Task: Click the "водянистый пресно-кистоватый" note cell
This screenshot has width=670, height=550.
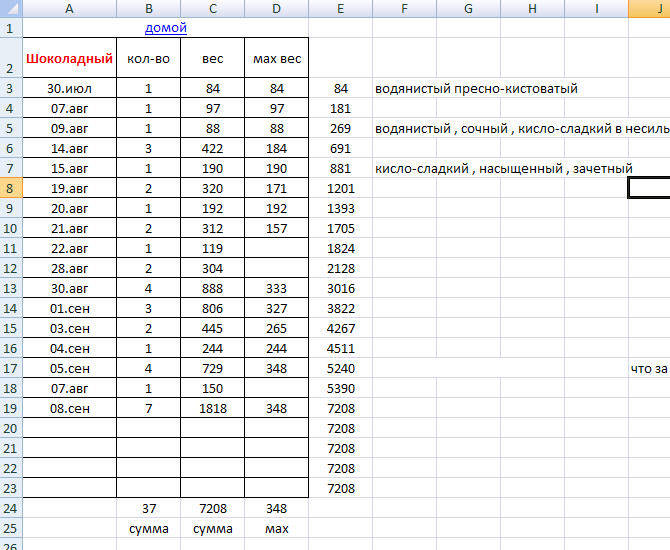Action: (476, 89)
